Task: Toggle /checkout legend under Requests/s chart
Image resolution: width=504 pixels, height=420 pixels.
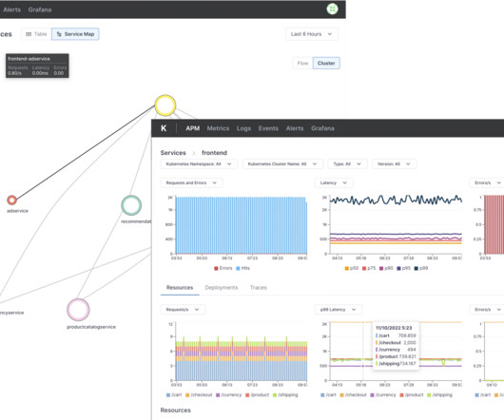Action: pos(199,395)
